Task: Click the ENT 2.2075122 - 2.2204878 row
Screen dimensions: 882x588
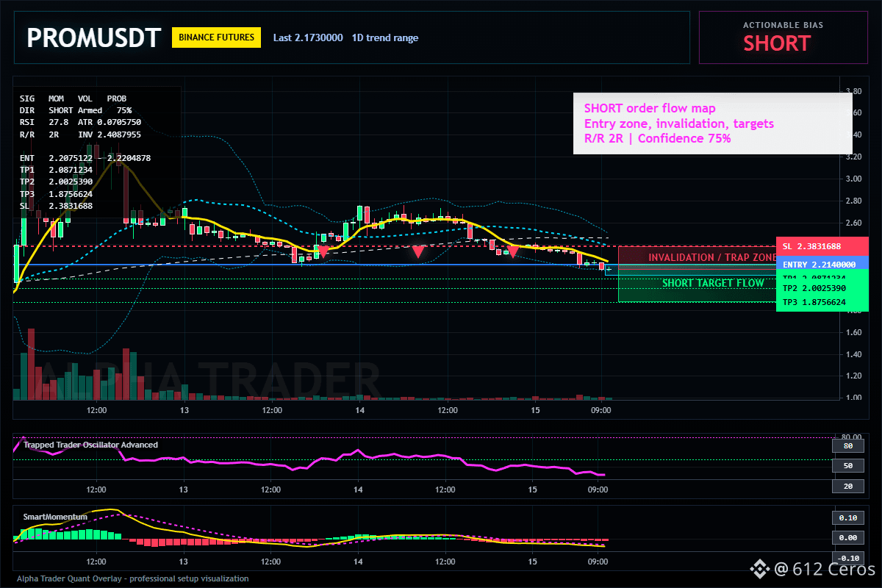Action: tap(85, 158)
